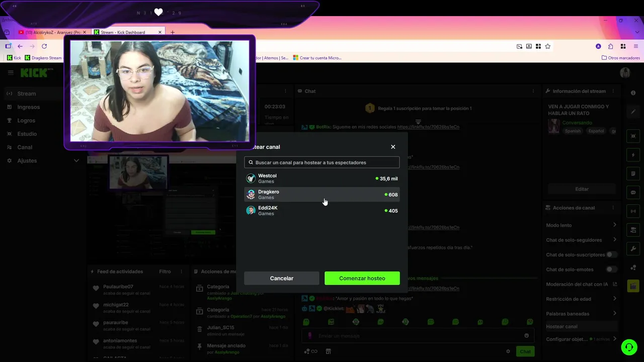Viewport: 644px width, 362px height.
Task: Open the Stream sidebar section
Action: [x=27, y=94]
